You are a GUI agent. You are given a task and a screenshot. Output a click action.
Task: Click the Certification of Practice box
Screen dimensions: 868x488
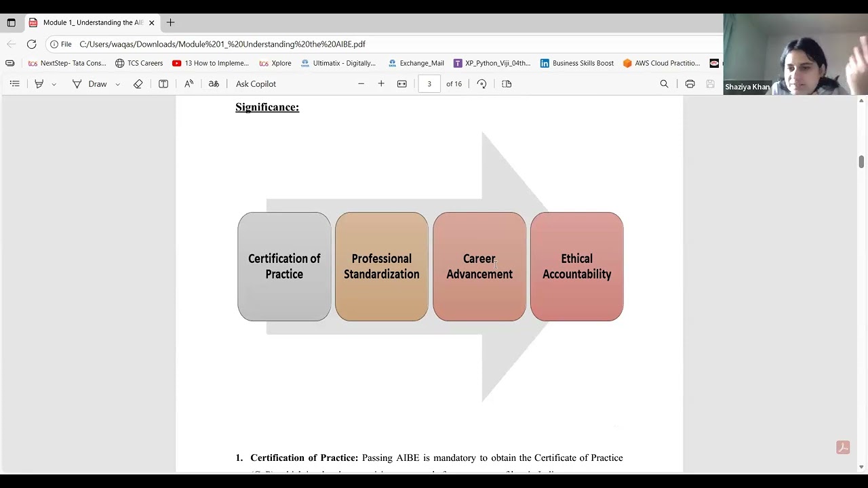click(284, 266)
